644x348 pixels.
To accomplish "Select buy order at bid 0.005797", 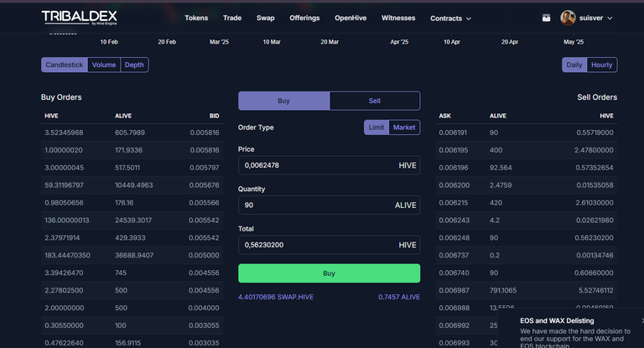I will coord(132,168).
